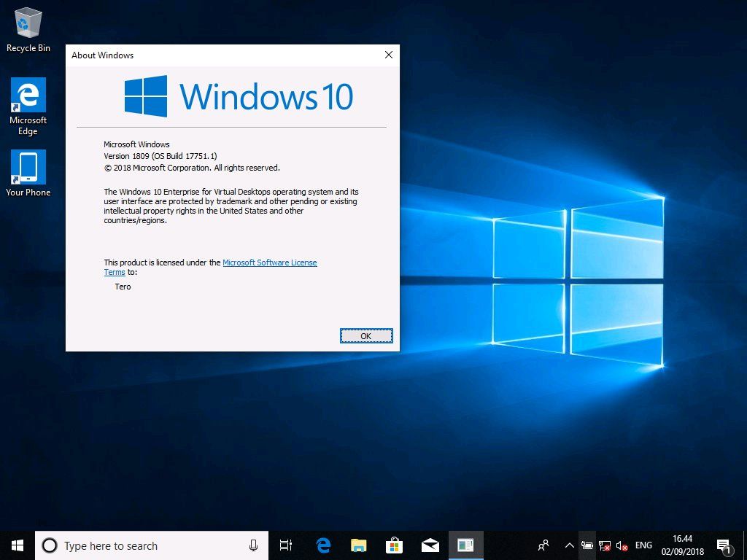Open Recycle Bin desktop icon

[28, 29]
